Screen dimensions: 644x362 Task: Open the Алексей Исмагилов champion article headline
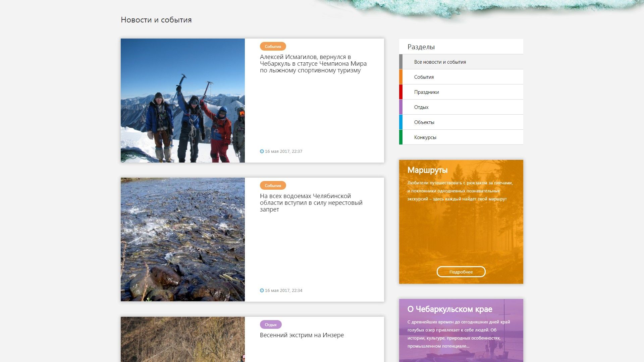click(x=313, y=64)
